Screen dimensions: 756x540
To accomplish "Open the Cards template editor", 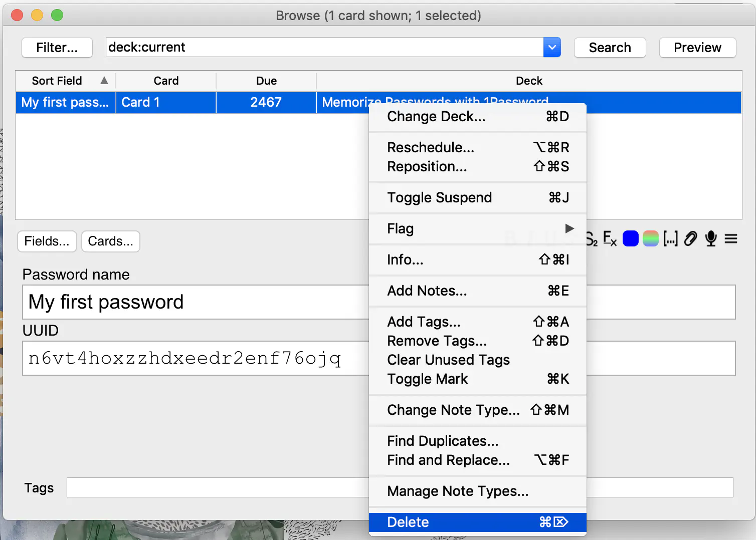I will point(110,241).
